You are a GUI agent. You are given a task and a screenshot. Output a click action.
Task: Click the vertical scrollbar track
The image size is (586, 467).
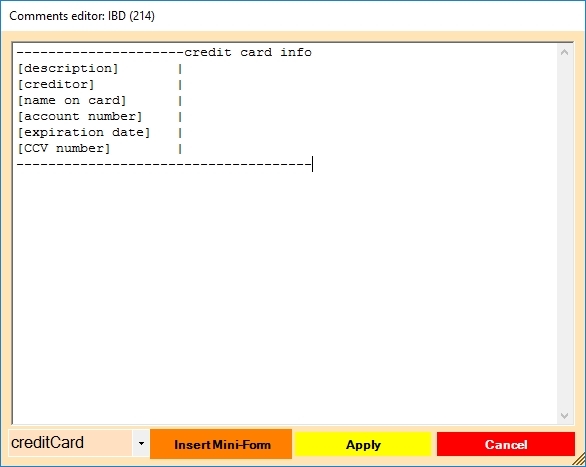tap(565, 234)
